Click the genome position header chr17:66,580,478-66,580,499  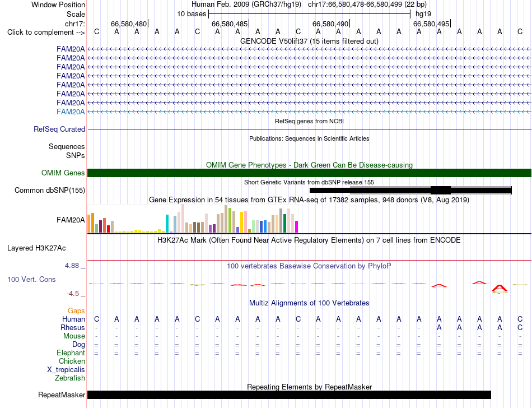(x=355, y=4)
